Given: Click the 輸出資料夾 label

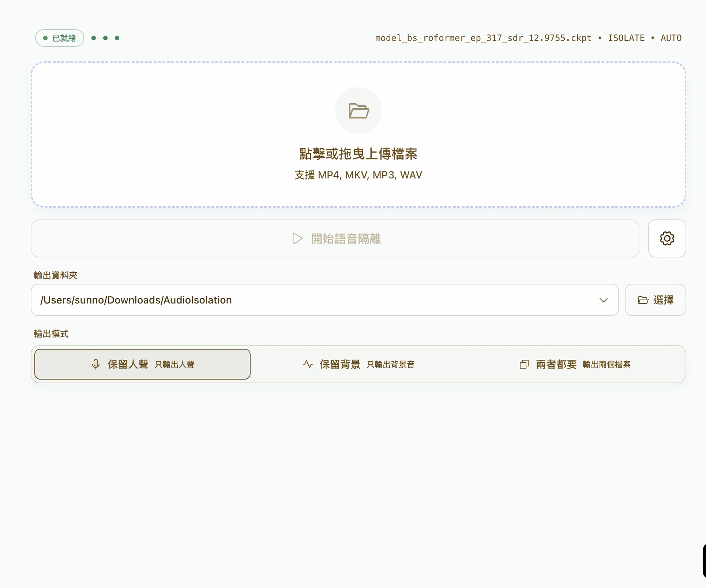Looking at the screenshot, I should (x=56, y=275).
